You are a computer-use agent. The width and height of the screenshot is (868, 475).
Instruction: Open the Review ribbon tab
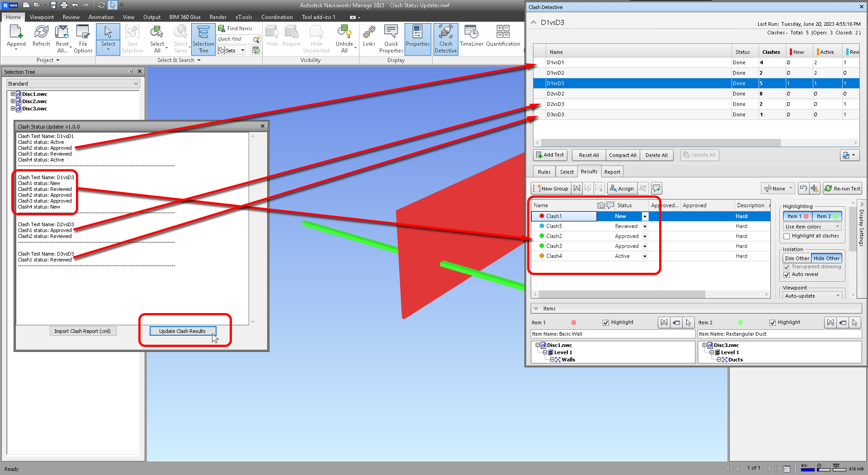tap(71, 17)
